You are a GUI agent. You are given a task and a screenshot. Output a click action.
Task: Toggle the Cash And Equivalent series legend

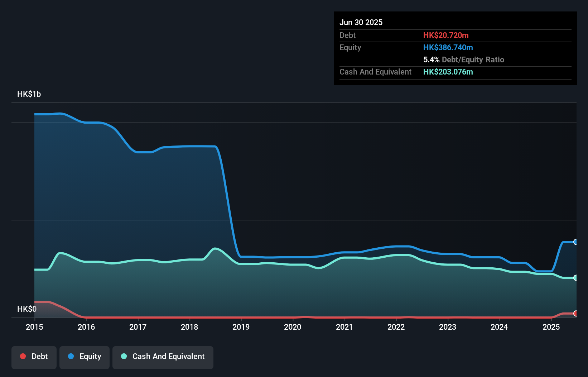[163, 357]
